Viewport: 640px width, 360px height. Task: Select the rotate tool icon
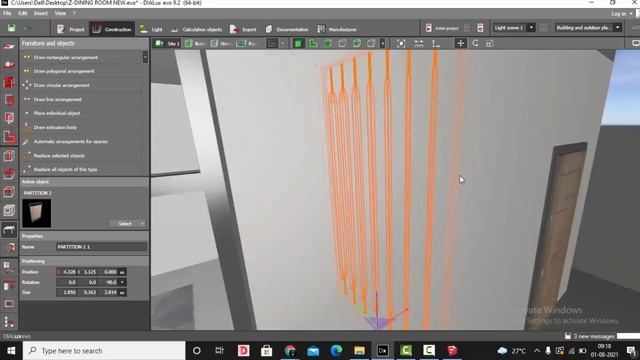476,43
